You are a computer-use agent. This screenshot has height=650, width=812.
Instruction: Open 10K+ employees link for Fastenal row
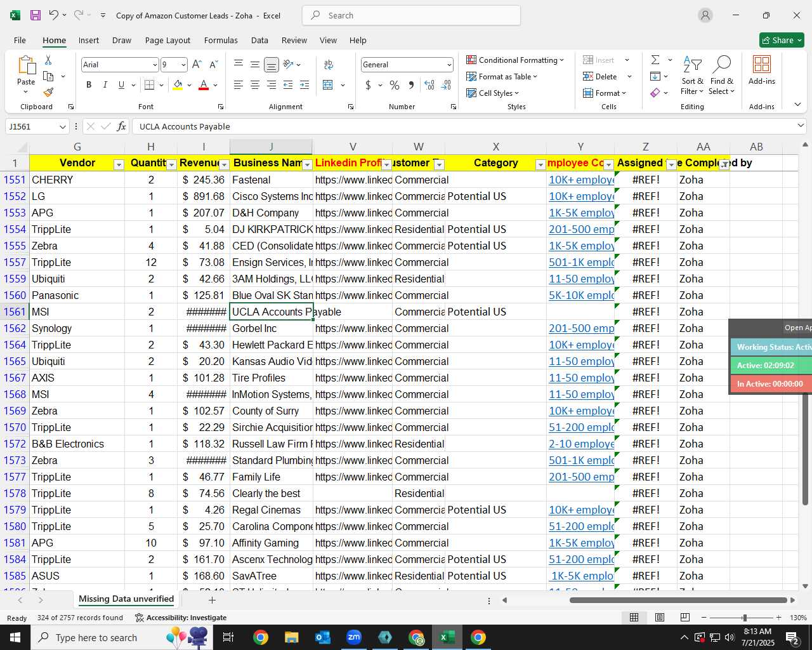[581, 180]
